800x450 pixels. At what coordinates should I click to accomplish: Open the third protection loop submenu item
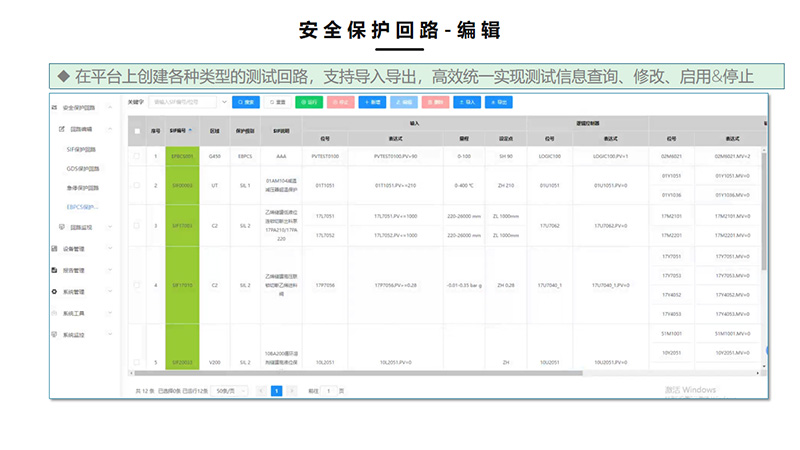(83, 188)
